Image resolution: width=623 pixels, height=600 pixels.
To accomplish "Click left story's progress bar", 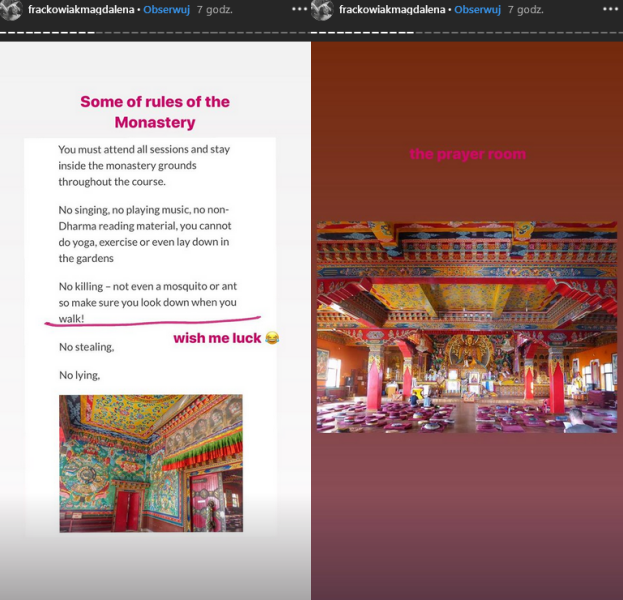I will pos(155,33).
